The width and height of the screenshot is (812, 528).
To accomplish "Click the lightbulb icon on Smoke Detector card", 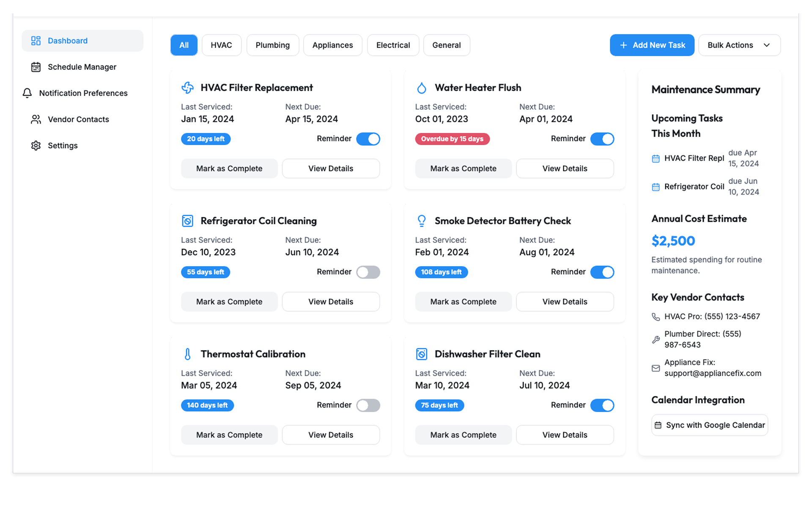I will tap(421, 221).
